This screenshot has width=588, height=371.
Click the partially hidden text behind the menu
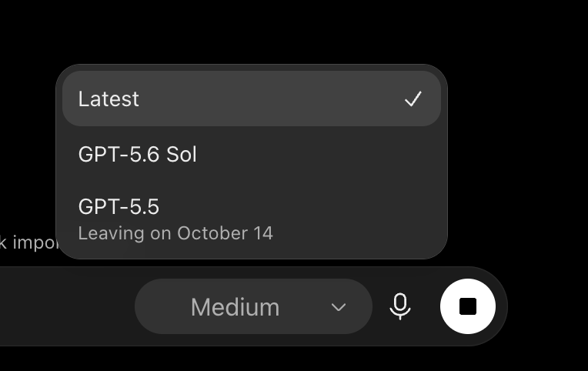pos(28,242)
